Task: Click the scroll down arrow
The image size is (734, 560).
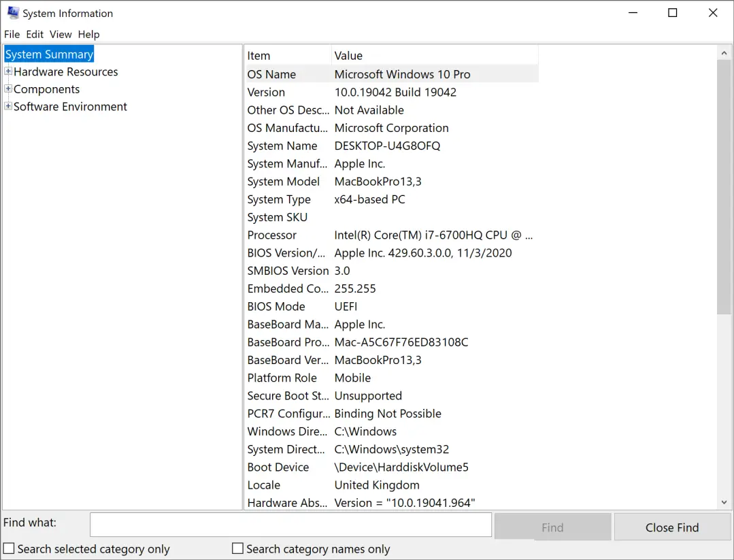Action: pos(724,502)
